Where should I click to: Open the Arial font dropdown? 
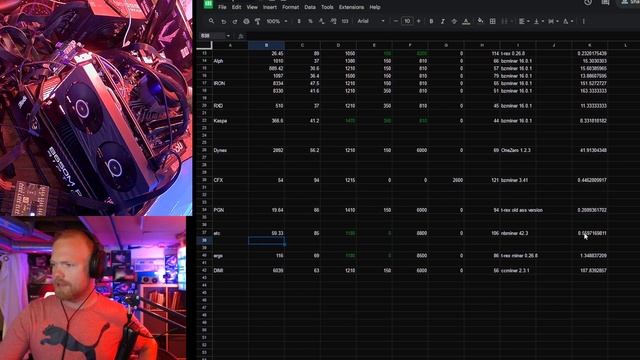tap(371, 21)
